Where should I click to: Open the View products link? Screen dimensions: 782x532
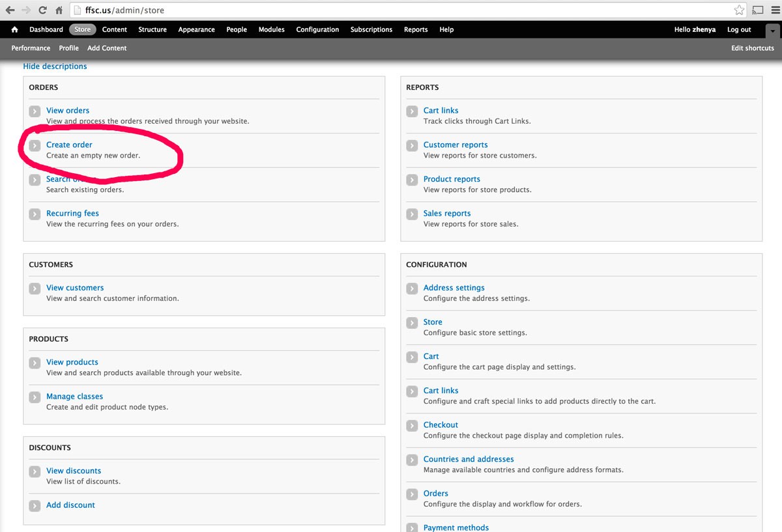pyautogui.click(x=72, y=362)
